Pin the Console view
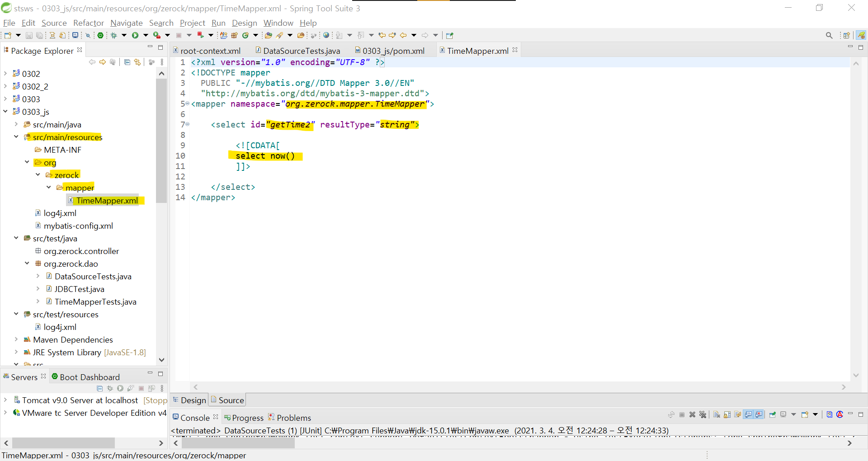868x461 pixels. click(x=772, y=415)
